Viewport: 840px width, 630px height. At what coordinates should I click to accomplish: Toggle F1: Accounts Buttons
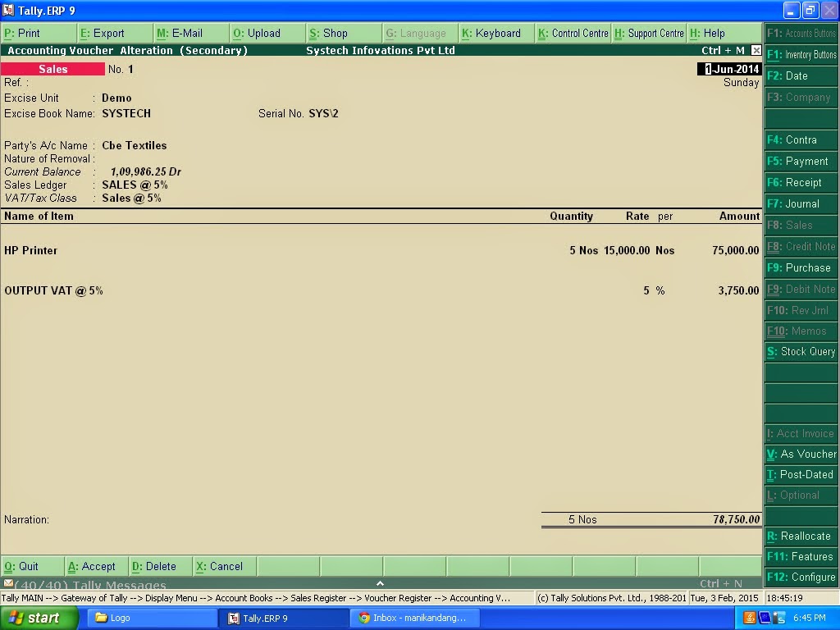point(801,33)
